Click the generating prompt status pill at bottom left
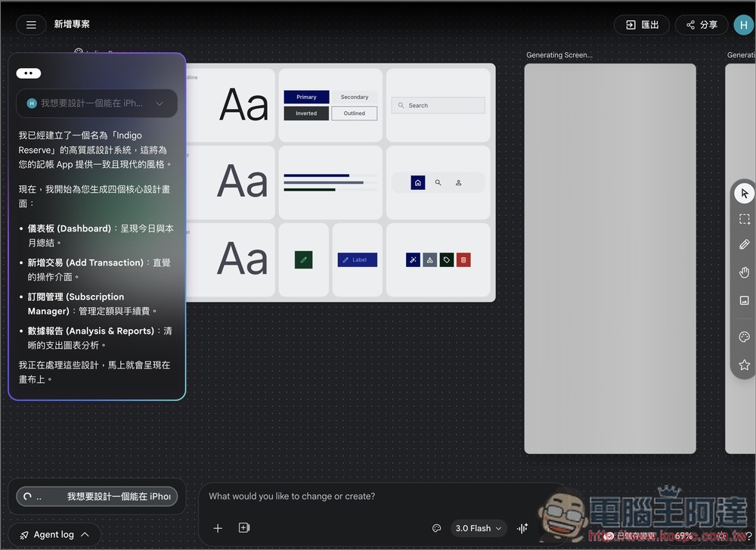Screen dimensions: 756x550 [97, 496]
